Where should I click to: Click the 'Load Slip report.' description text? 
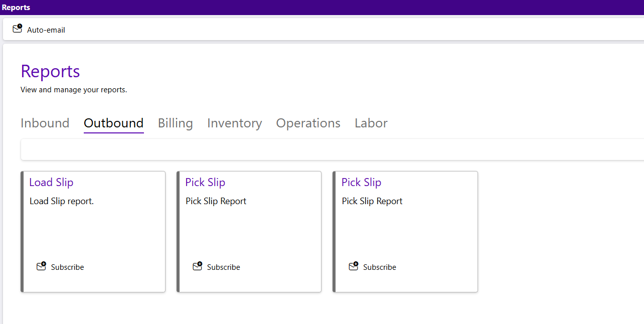tap(62, 201)
